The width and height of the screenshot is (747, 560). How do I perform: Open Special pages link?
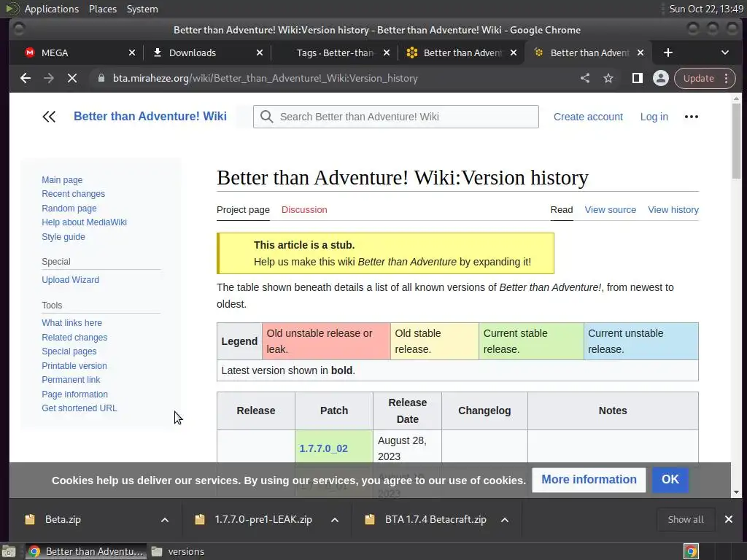pos(69,351)
